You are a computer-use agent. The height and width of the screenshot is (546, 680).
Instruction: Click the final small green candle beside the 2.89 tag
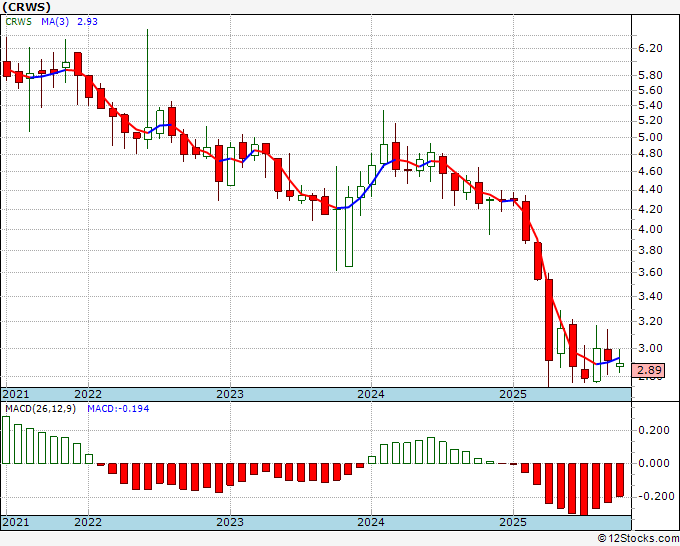(x=619, y=365)
